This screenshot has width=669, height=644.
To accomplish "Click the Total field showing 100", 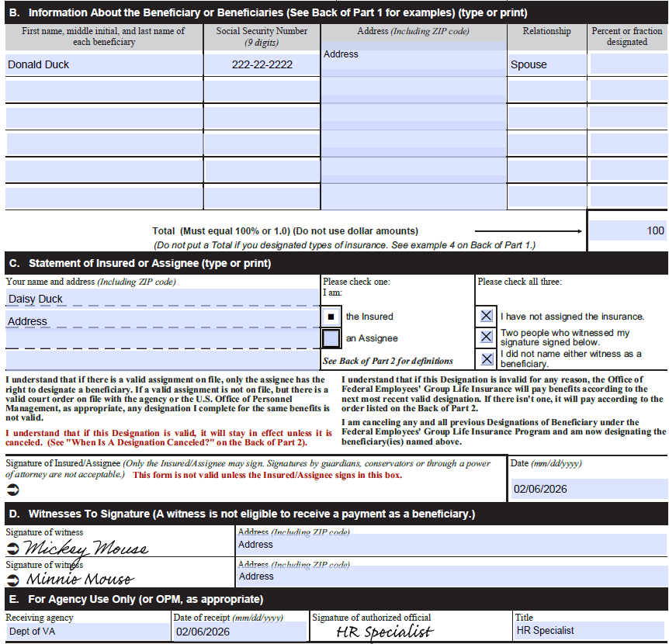I will [x=628, y=230].
